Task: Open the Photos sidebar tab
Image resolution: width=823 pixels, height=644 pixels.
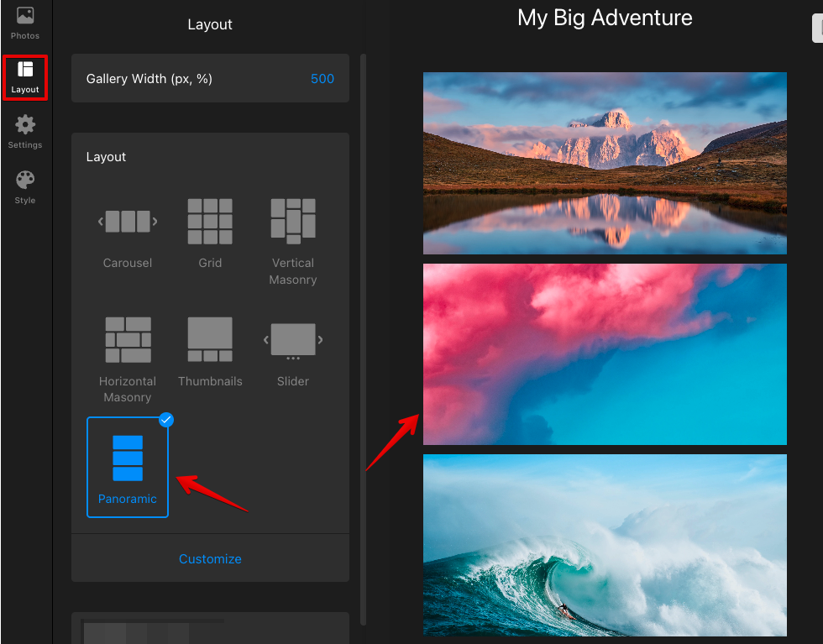Action: coord(24,24)
